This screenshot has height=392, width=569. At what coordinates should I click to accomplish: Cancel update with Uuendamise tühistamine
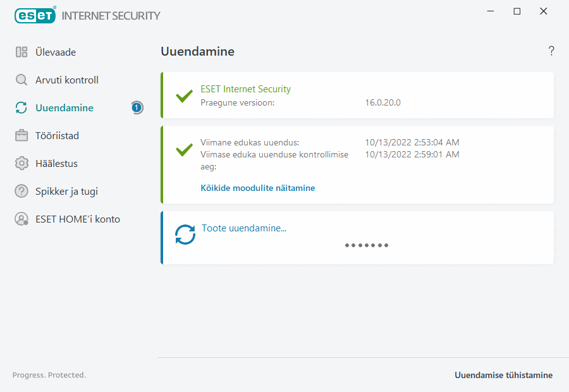[x=503, y=375]
